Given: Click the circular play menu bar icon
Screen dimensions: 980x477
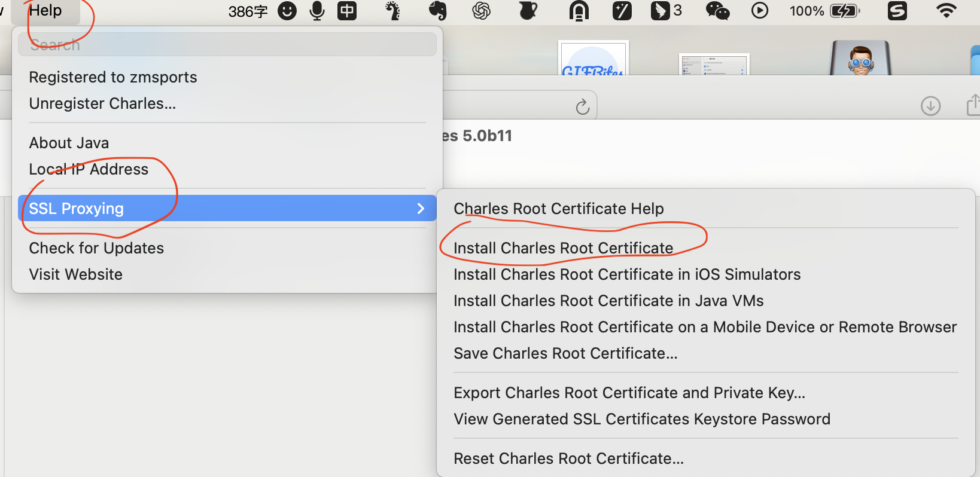Looking at the screenshot, I should click(x=760, y=11).
